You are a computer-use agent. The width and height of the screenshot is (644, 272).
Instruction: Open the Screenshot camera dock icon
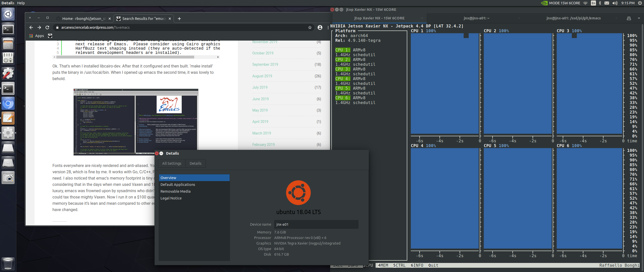8,178
